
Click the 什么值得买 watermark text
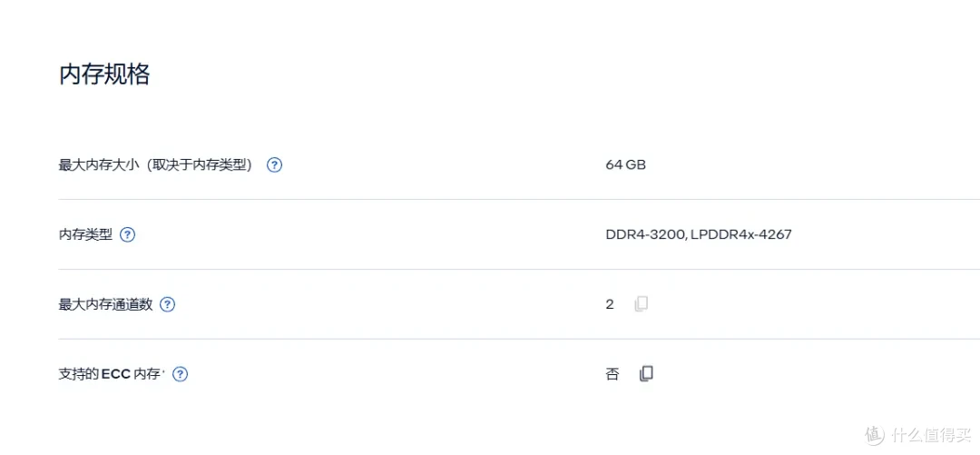(x=932, y=434)
